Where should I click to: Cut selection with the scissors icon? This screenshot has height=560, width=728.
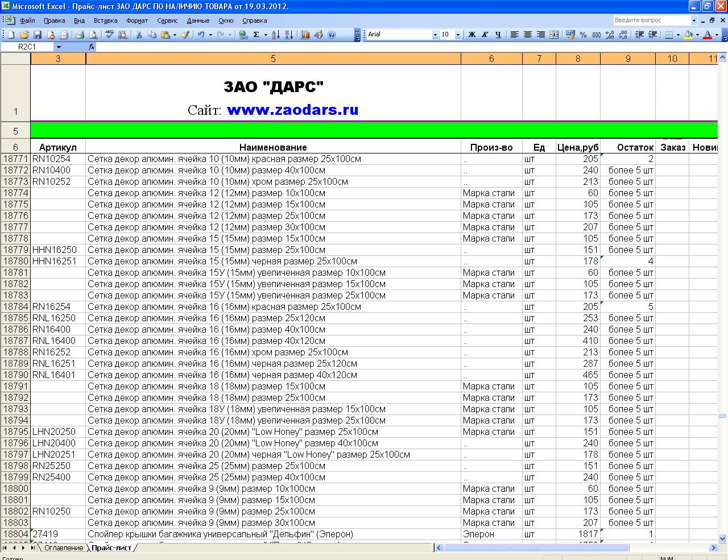(x=139, y=35)
